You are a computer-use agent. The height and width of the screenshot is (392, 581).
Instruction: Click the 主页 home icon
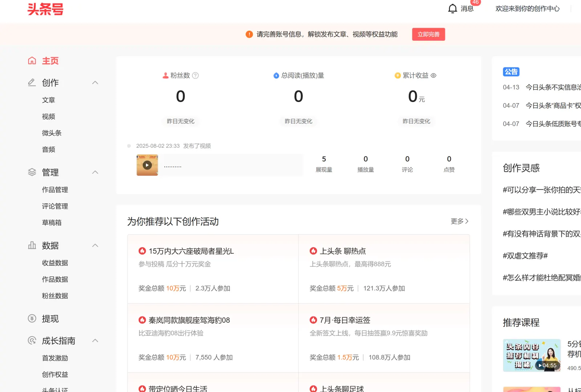[x=32, y=61]
